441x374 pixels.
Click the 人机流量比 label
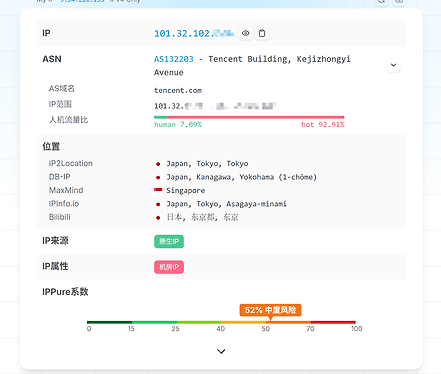pos(68,120)
